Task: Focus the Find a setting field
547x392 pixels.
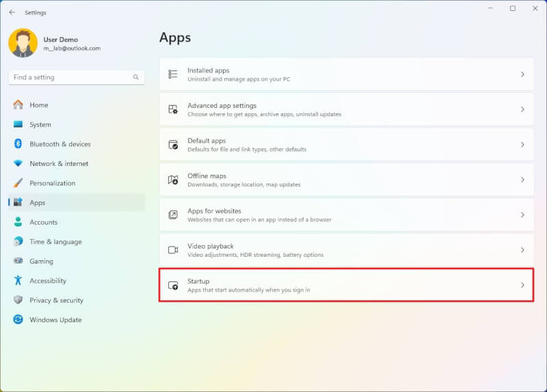Action: click(x=77, y=77)
